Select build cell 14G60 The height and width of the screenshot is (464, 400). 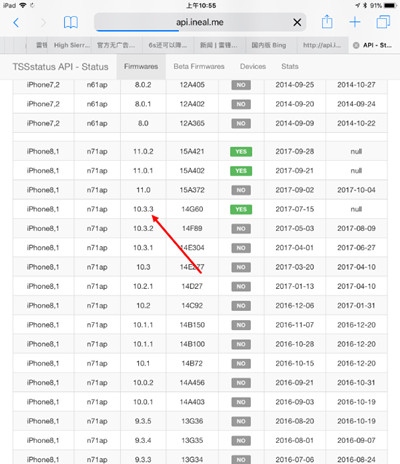click(x=192, y=209)
